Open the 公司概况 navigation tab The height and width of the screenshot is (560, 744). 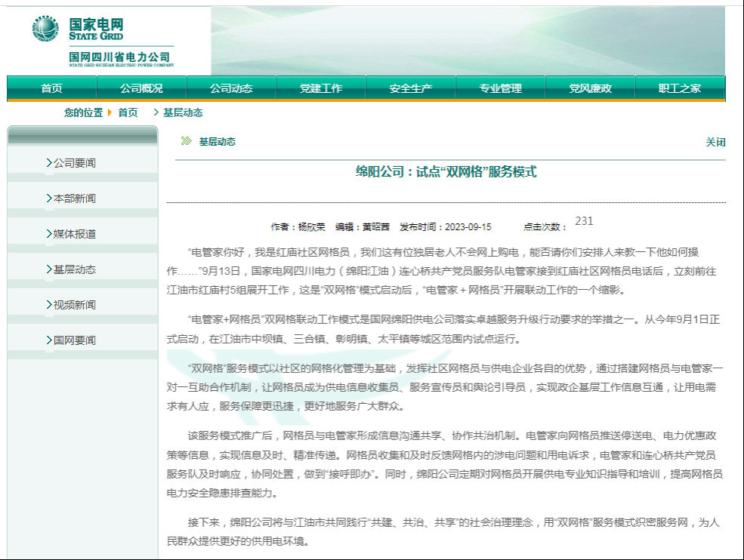tap(141, 88)
